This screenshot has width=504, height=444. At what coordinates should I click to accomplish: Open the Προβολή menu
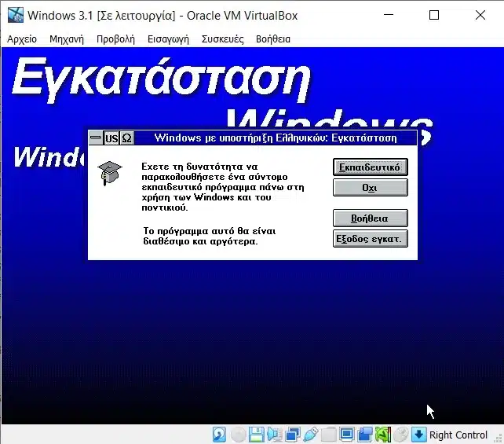tap(115, 39)
